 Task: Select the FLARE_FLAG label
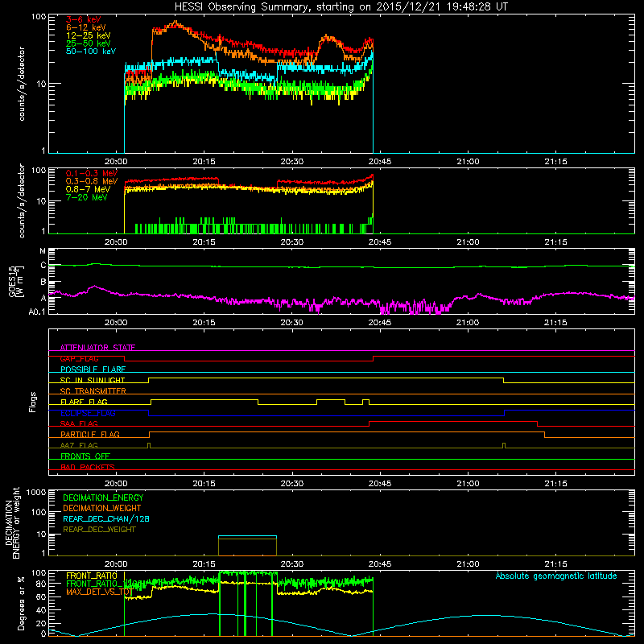pyautogui.click(x=84, y=402)
